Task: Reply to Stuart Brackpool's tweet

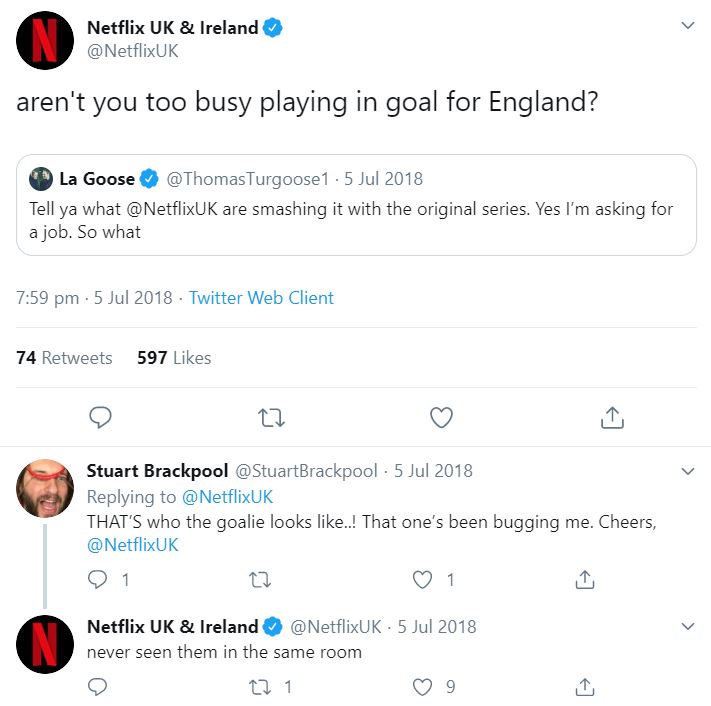Action: (98, 579)
